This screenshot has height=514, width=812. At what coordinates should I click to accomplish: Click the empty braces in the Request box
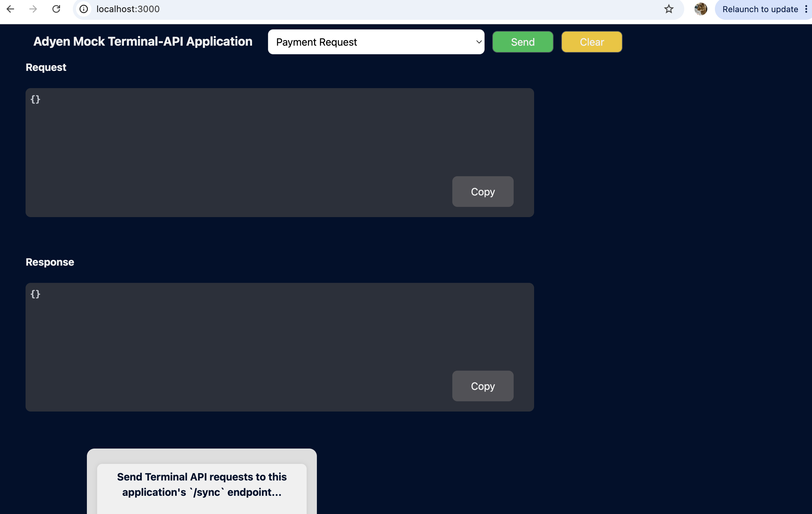point(35,99)
